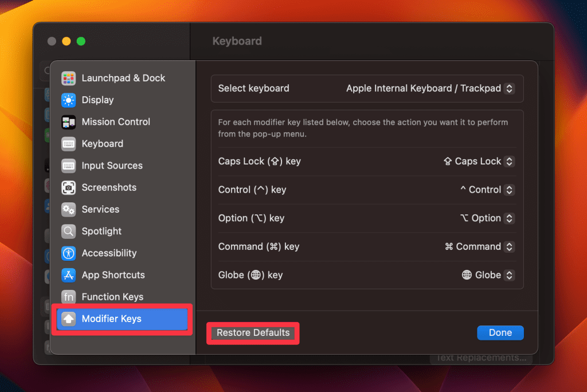Click the Input Sources keyboard icon
This screenshot has height=392, width=587.
point(69,166)
